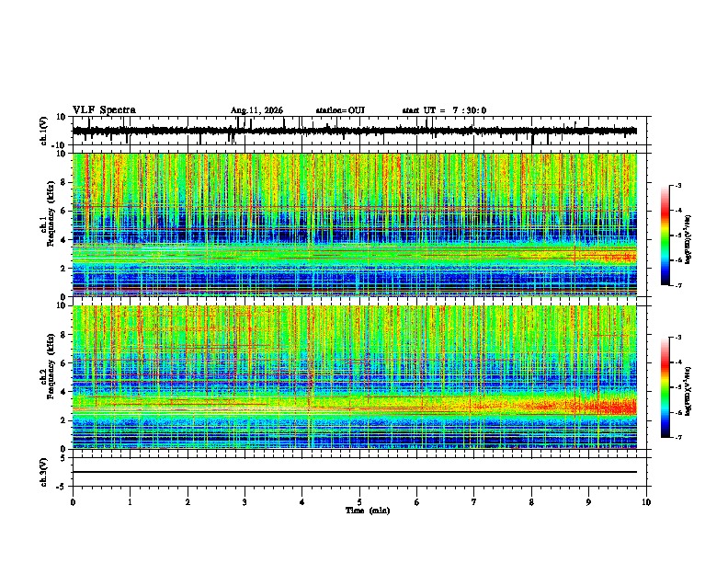Click the time axis tick label "10"
This screenshot has width=728, height=563.
[646, 502]
